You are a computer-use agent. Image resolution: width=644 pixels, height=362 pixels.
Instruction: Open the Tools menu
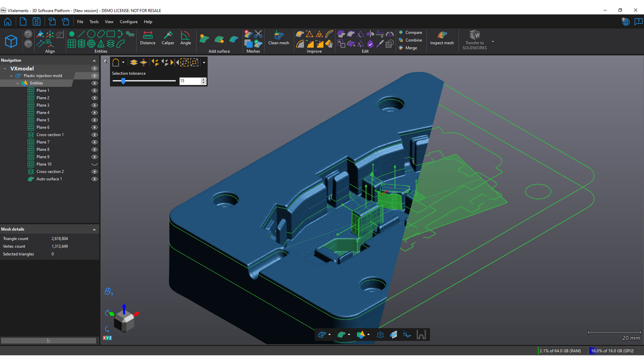click(94, 22)
